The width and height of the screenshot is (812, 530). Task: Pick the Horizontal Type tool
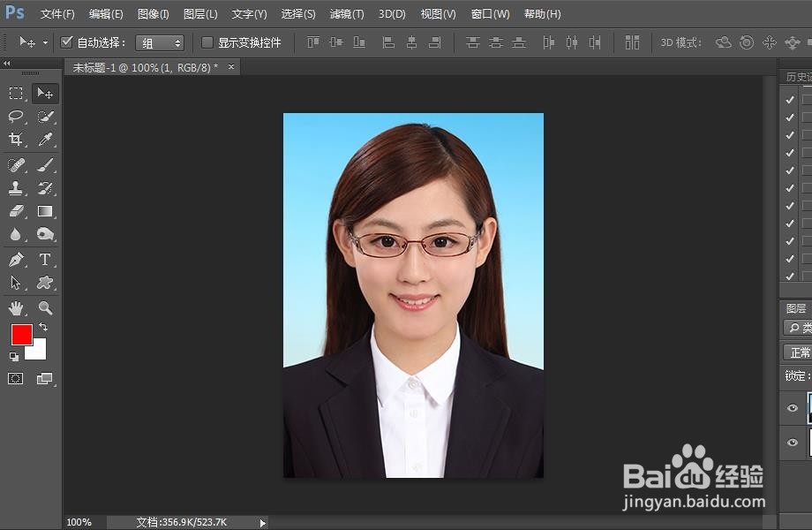45,260
